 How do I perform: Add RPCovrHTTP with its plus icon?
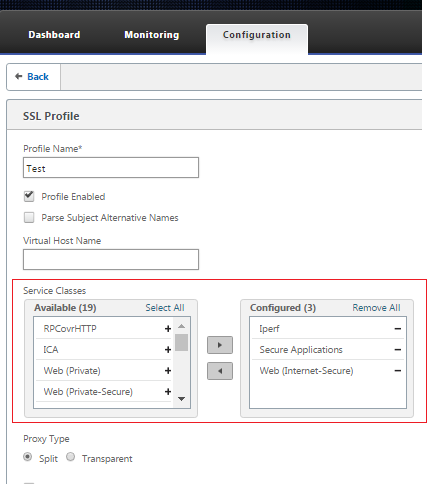pyautogui.click(x=168, y=329)
